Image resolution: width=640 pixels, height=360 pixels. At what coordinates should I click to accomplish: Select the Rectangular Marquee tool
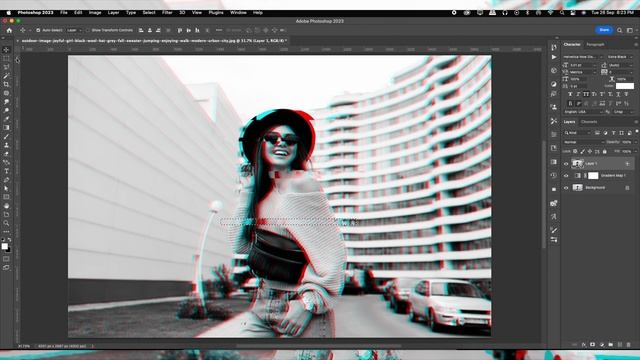click(6, 58)
